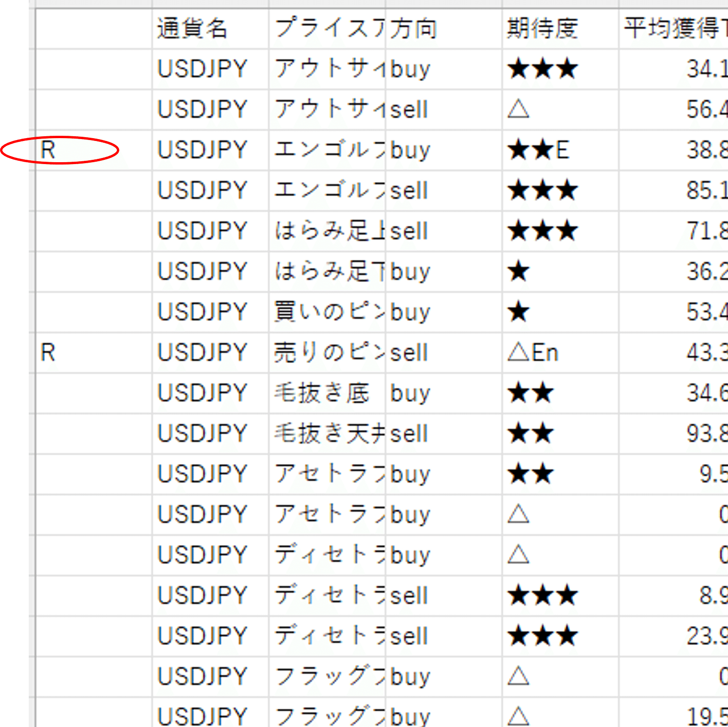Image resolution: width=728 pixels, height=727 pixels.
Task: Select the はらみ足下 pattern cell
Action: pos(327,272)
